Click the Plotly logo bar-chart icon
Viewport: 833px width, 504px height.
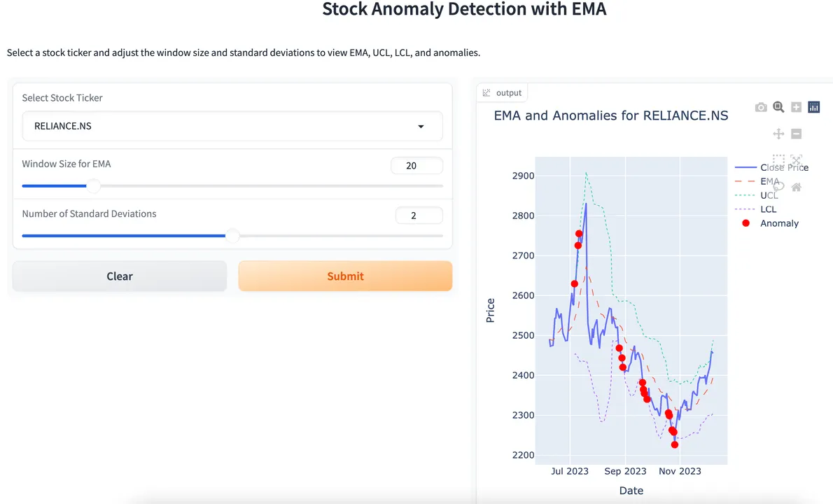coord(814,107)
